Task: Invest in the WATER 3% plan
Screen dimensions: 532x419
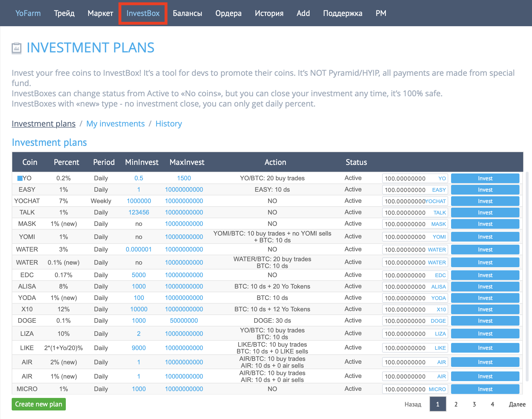Action: coord(485,250)
